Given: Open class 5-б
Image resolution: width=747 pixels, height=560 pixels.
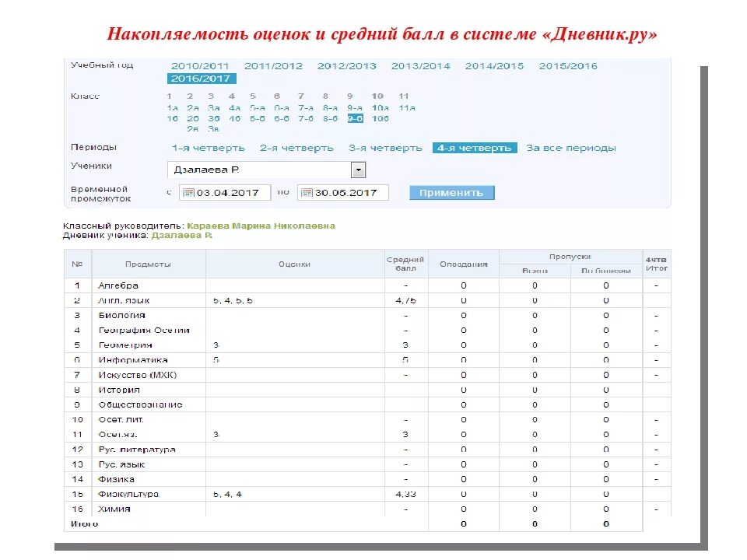Looking at the screenshot, I should pos(258,118).
